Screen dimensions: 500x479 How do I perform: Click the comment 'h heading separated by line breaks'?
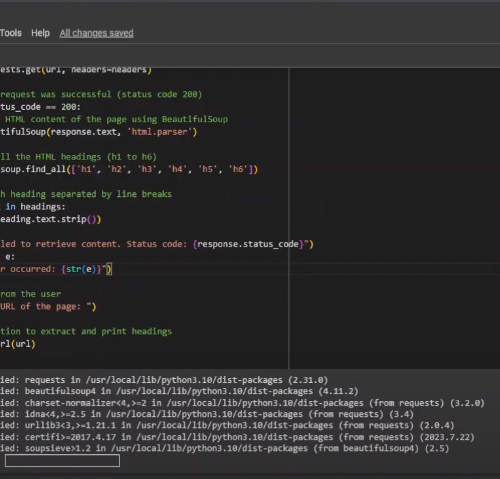coord(86,194)
